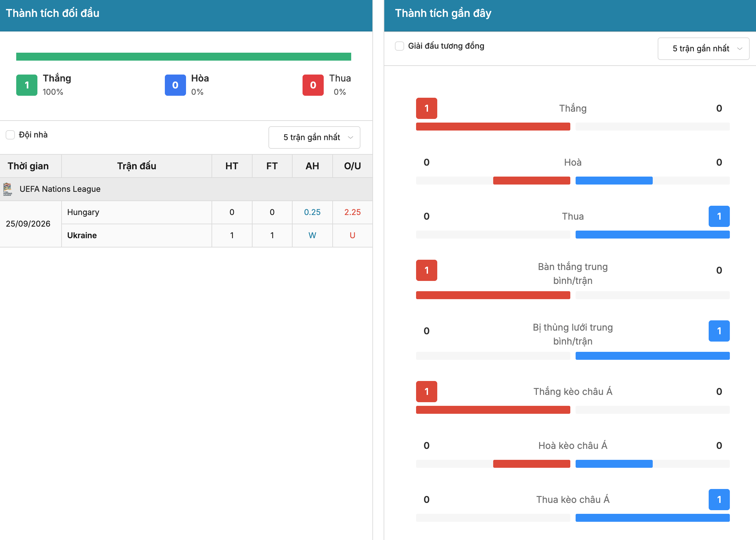Click the red 1 badge in Thắng kèo châu Á row
The height and width of the screenshot is (540, 756).
tap(427, 391)
